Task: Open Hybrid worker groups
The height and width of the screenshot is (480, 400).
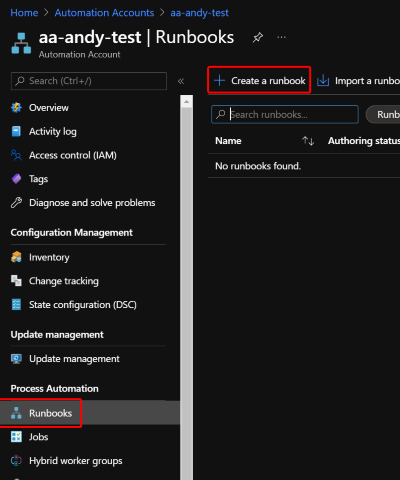Action: click(x=76, y=461)
